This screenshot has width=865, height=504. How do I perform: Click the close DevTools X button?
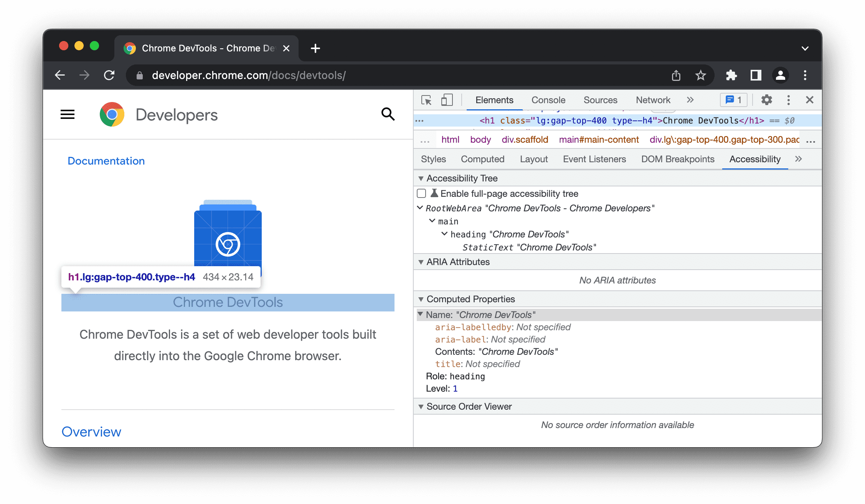pos(810,100)
